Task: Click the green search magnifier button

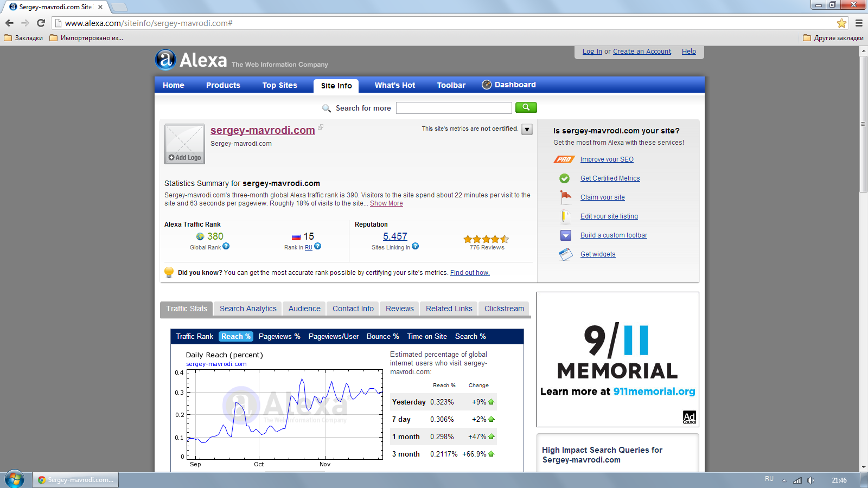Action: pos(526,107)
